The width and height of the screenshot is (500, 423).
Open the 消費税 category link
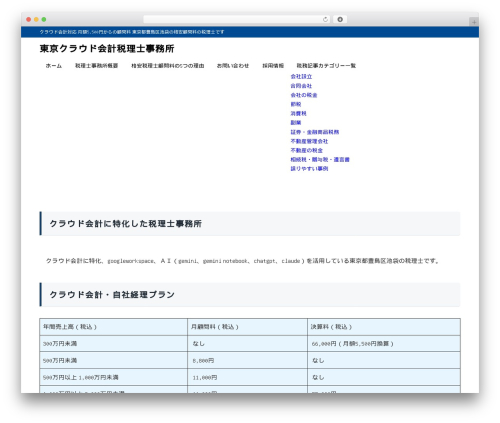(299, 113)
